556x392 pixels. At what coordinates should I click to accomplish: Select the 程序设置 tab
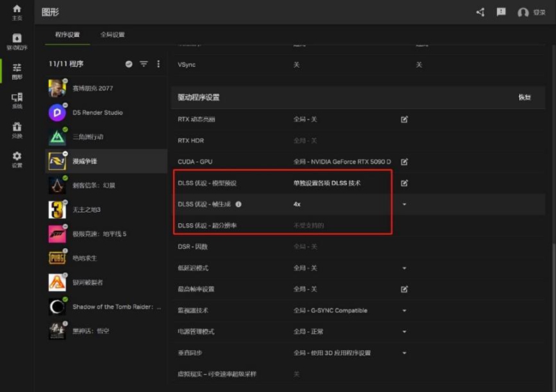(67, 35)
